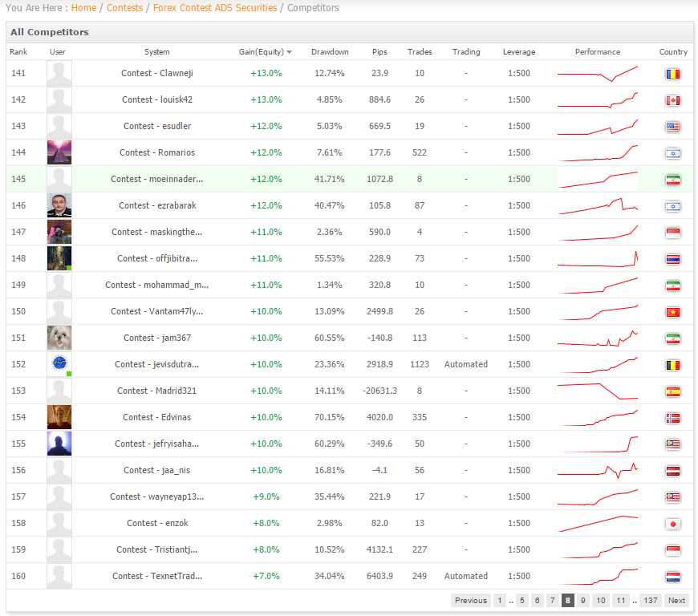Viewport: 698px width, 616px height.
Task: Open Contest - Clawneji system link
Action: point(157,73)
